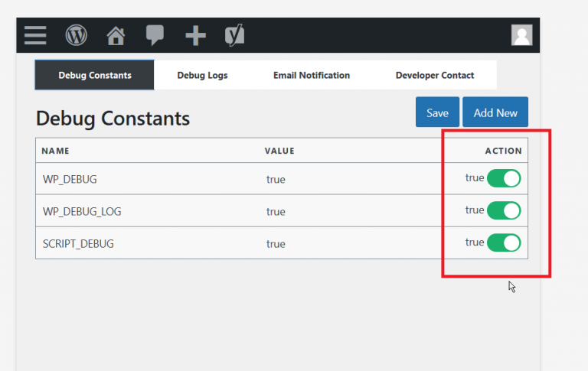
Task: Open the user avatar profile
Action: coord(521,35)
